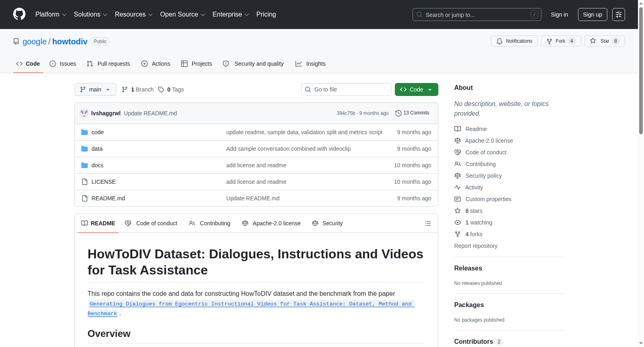Click "9 months ago" in the data row
The image size is (644, 347).
[x=414, y=149]
